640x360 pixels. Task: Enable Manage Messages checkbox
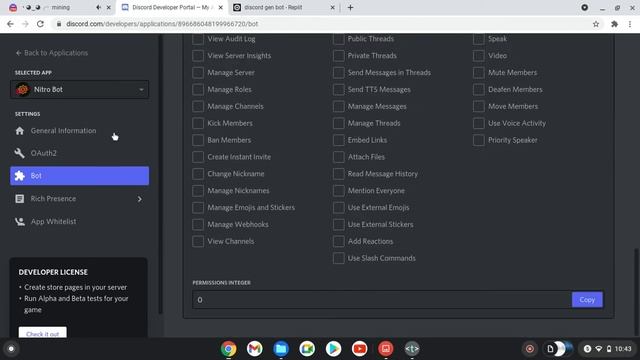coord(338,107)
